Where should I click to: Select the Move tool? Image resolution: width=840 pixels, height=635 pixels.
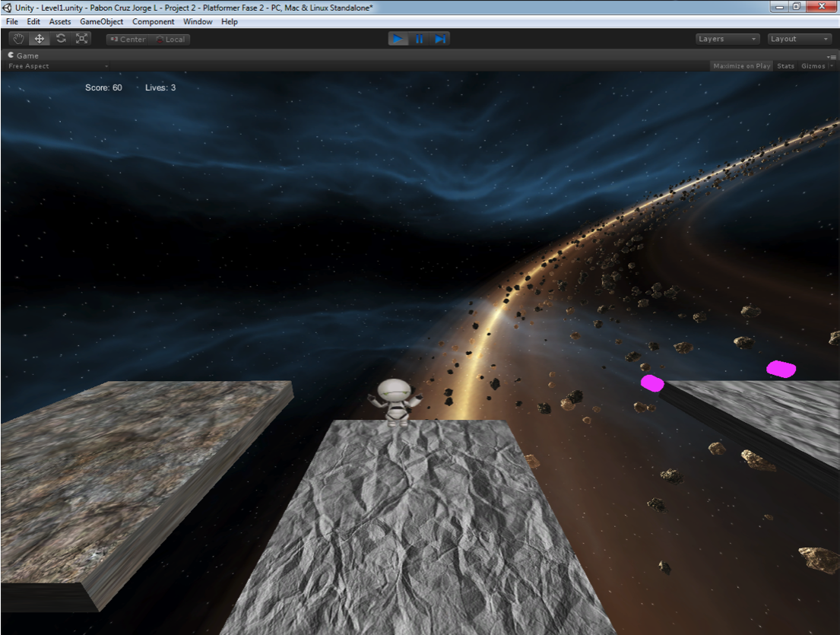pyautogui.click(x=40, y=39)
